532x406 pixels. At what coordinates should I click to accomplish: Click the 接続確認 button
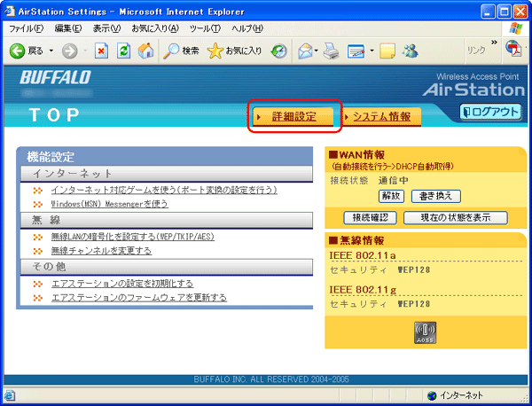370,218
